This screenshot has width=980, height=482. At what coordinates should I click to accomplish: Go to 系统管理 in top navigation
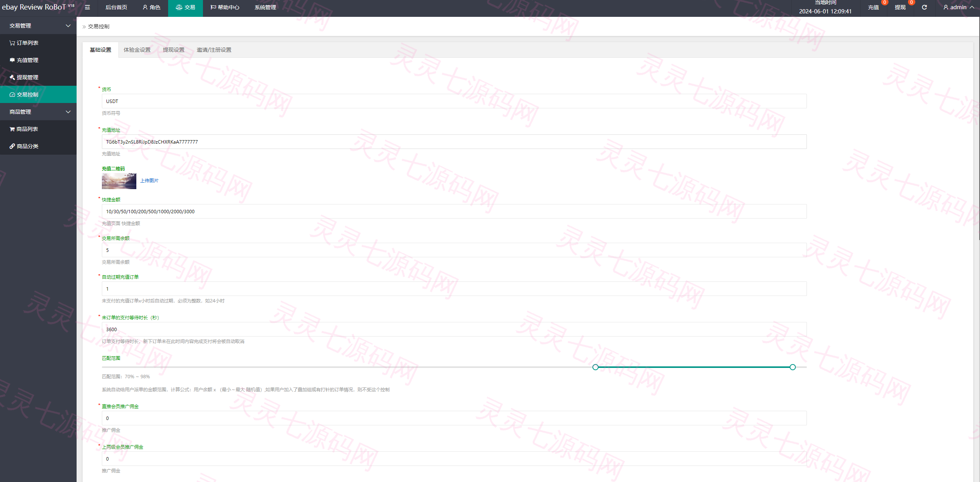[x=265, y=7]
